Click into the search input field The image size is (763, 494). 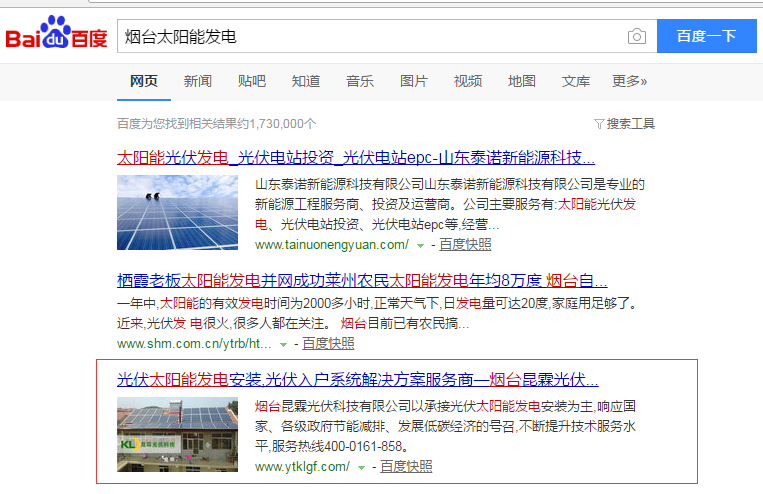coord(370,37)
